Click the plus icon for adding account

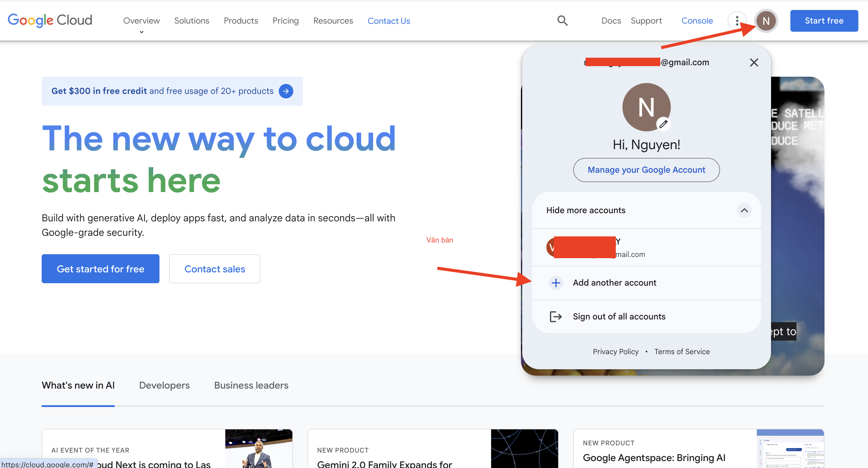click(556, 283)
